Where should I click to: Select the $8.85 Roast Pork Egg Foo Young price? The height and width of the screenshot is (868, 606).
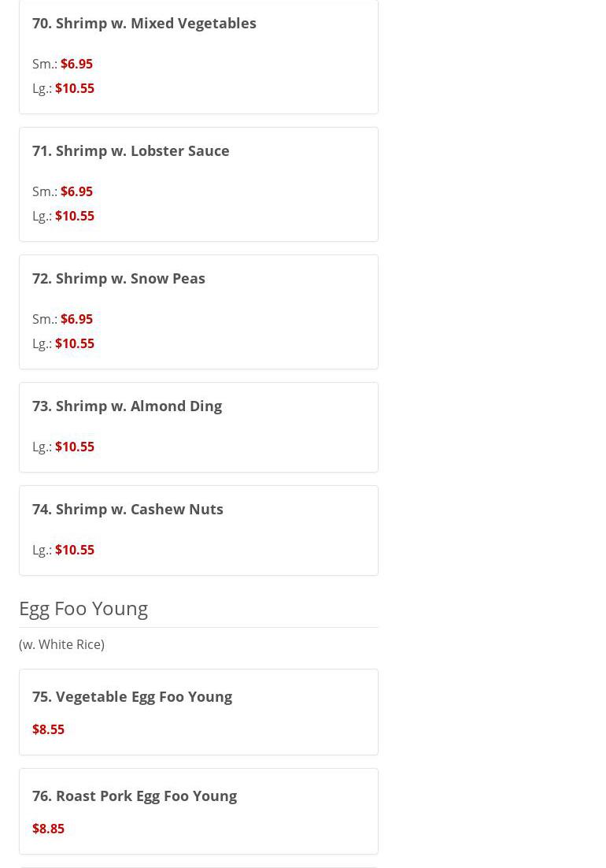click(48, 829)
